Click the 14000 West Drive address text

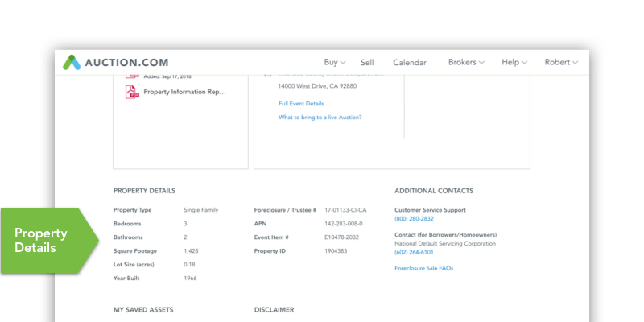(317, 85)
